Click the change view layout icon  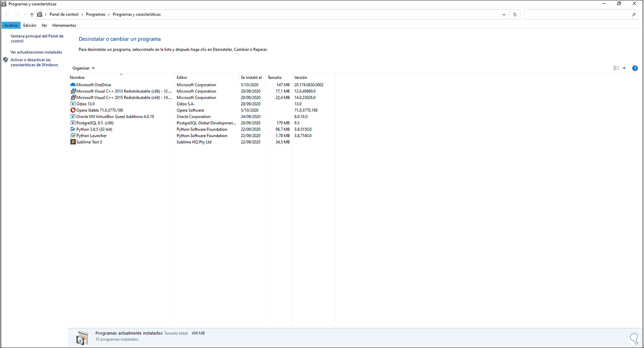pos(616,68)
